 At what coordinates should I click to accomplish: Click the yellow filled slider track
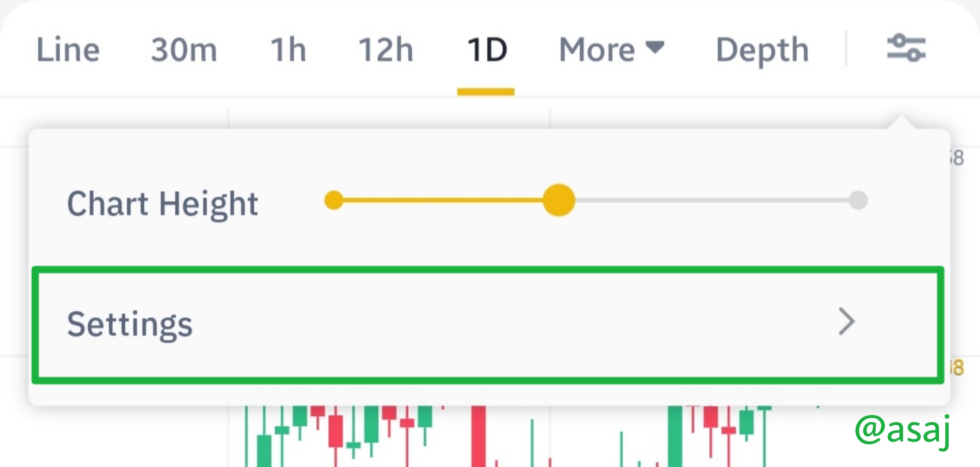[x=443, y=200]
